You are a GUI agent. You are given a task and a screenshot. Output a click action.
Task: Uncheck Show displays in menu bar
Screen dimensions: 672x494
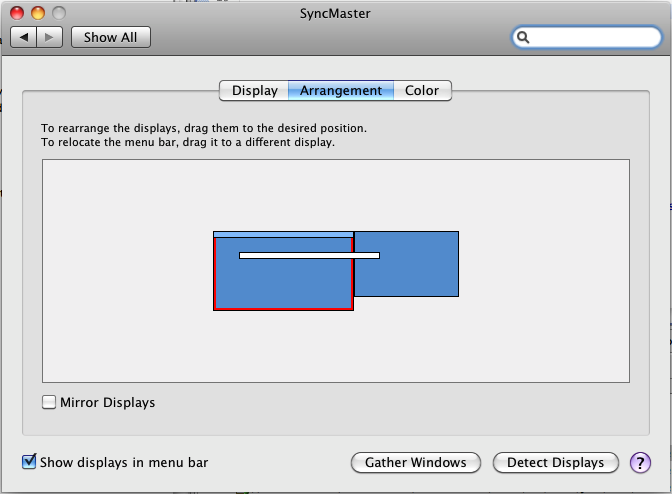click(29, 462)
